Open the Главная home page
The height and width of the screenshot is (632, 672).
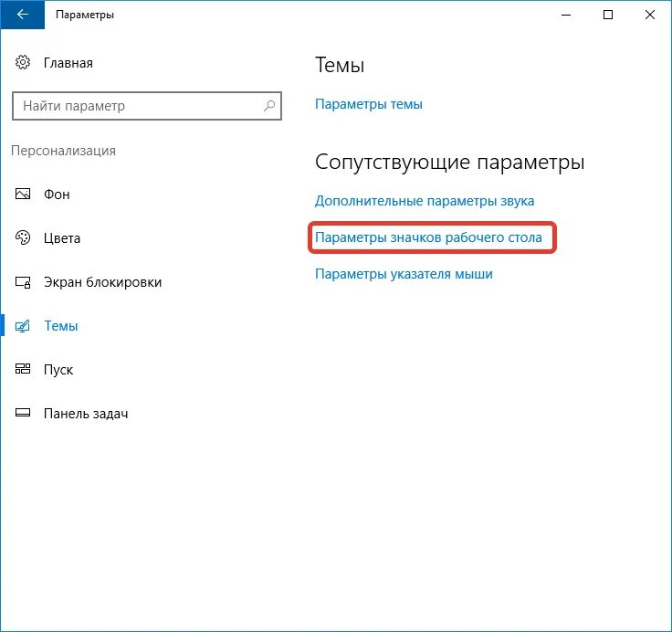tap(68, 63)
